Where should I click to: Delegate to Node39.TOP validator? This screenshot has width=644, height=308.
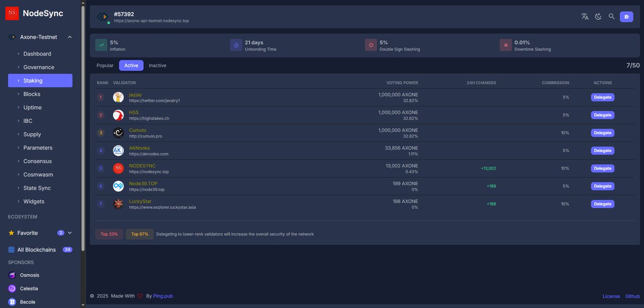pyautogui.click(x=603, y=186)
